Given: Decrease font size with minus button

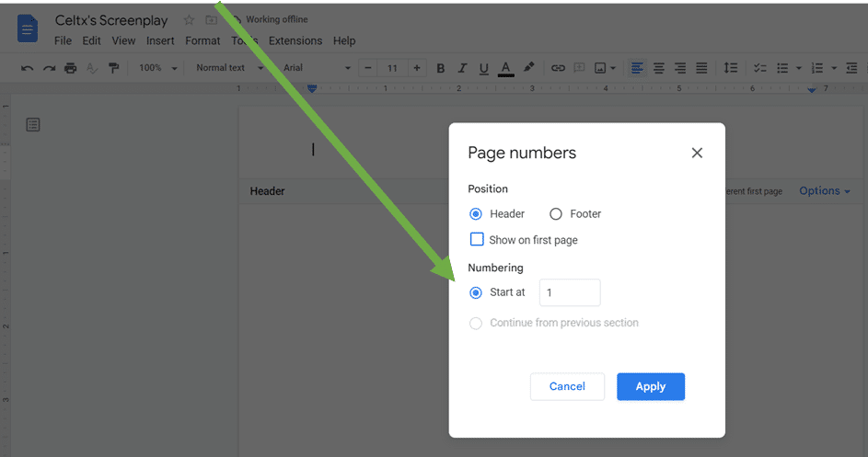Looking at the screenshot, I should point(367,68).
